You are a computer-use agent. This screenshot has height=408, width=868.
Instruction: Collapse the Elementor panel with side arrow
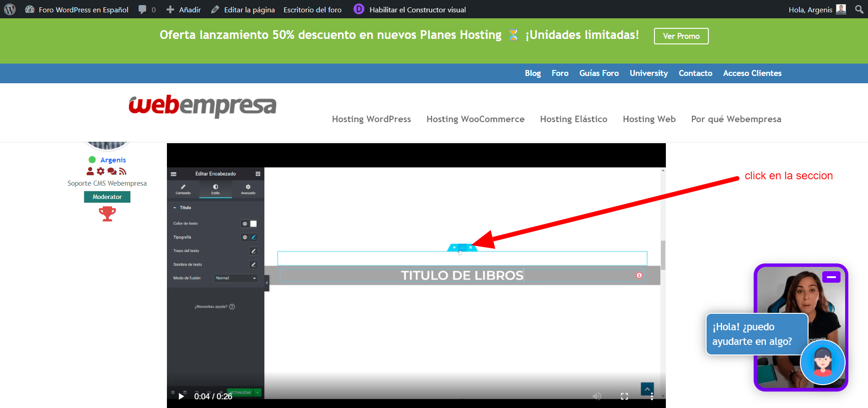[267, 283]
